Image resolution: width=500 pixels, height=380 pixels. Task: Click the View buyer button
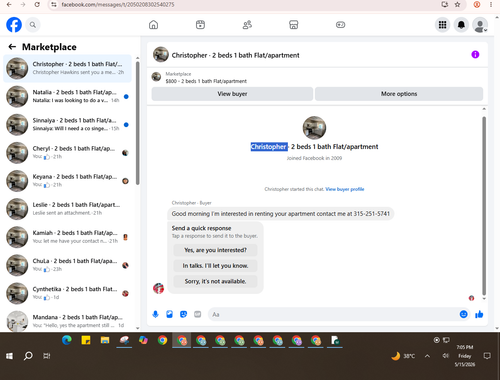click(232, 94)
